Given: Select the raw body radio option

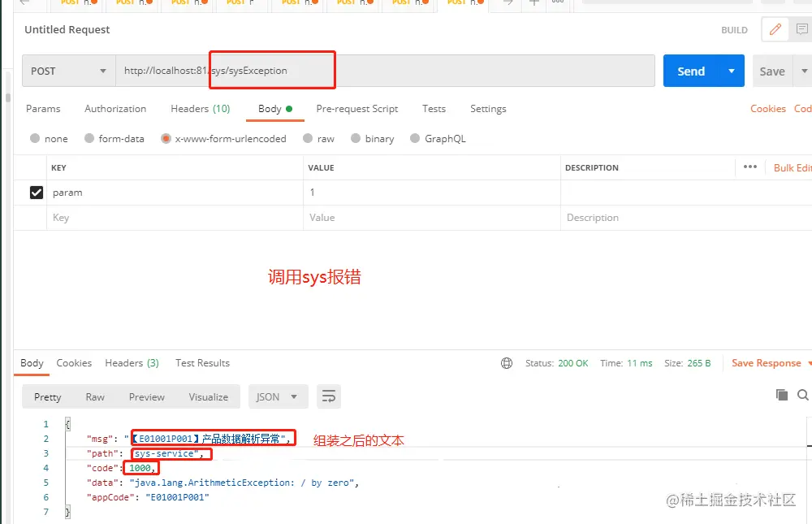Looking at the screenshot, I should [308, 138].
